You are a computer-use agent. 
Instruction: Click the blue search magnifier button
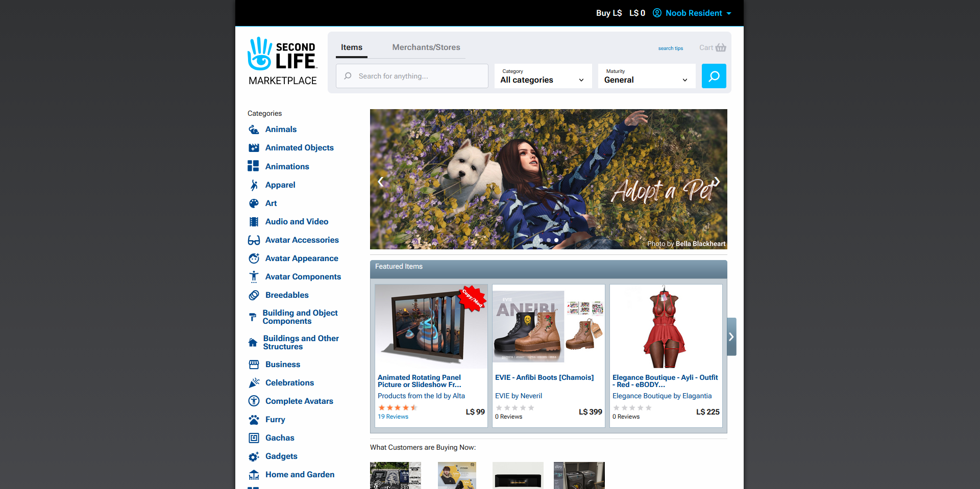pyautogui.click(x=714, y=76)
